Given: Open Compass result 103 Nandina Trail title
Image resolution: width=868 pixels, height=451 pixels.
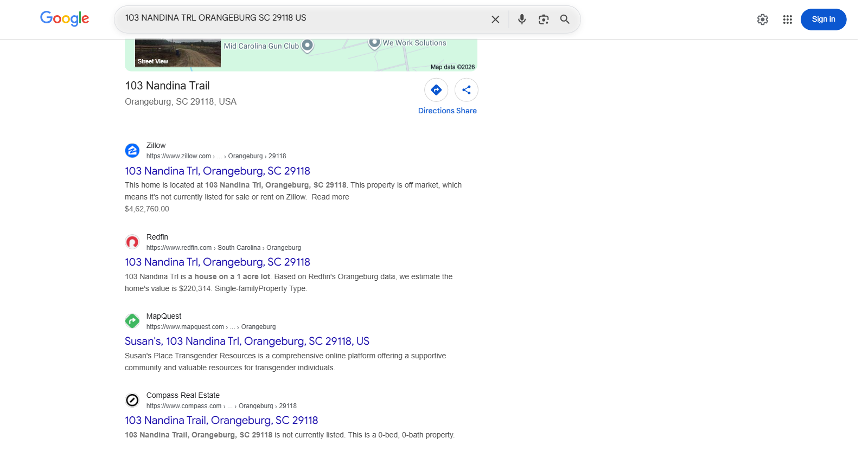Looking at the screenshot, I should pyautogui.click(x=221, y=420).
